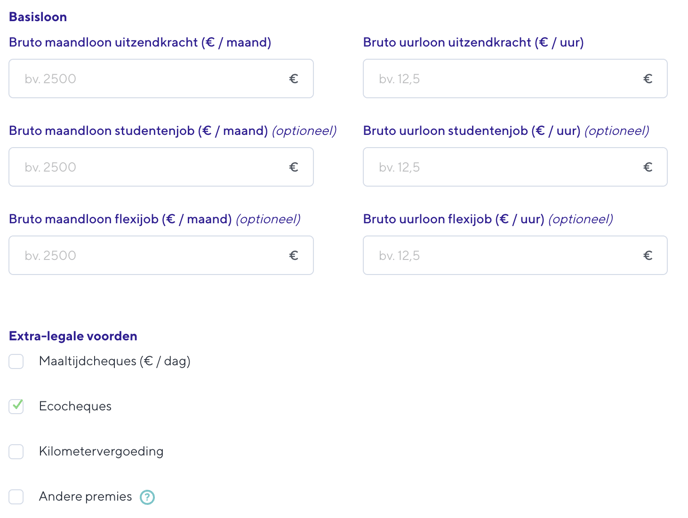Click the Kilometervergoeding label text

[x=101, y=451]
